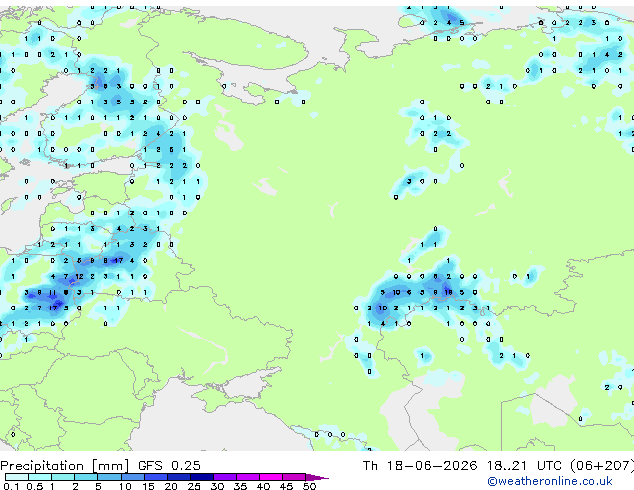Viewport: 634px width, 490px height.
Task: Click the '18' precipitation value on the map
Action: click(x=448, y=292)
